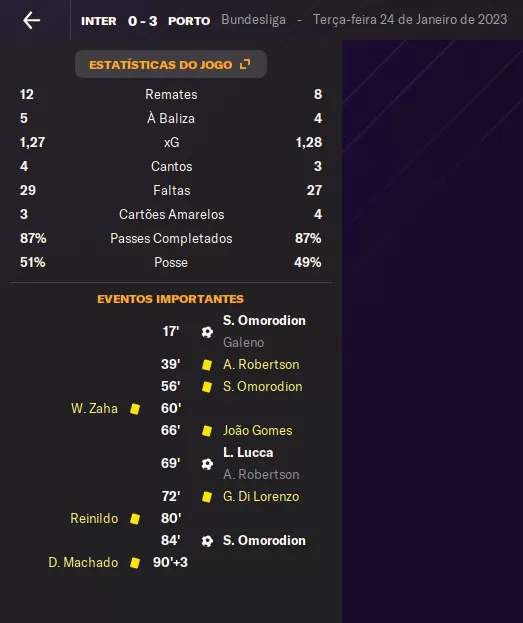Click the yellow card next to Reinildo
The width and height of the screenshot is (523, 623).
click(135, 519)
